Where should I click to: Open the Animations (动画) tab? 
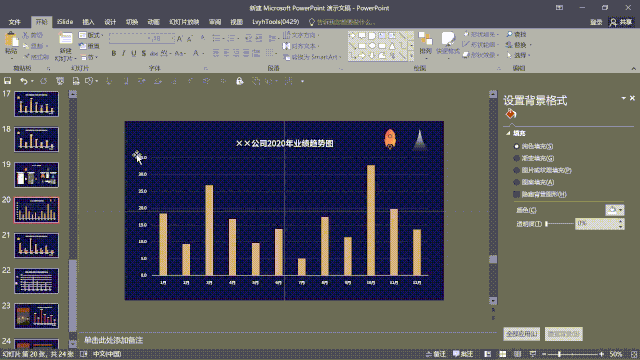point(153,22)
